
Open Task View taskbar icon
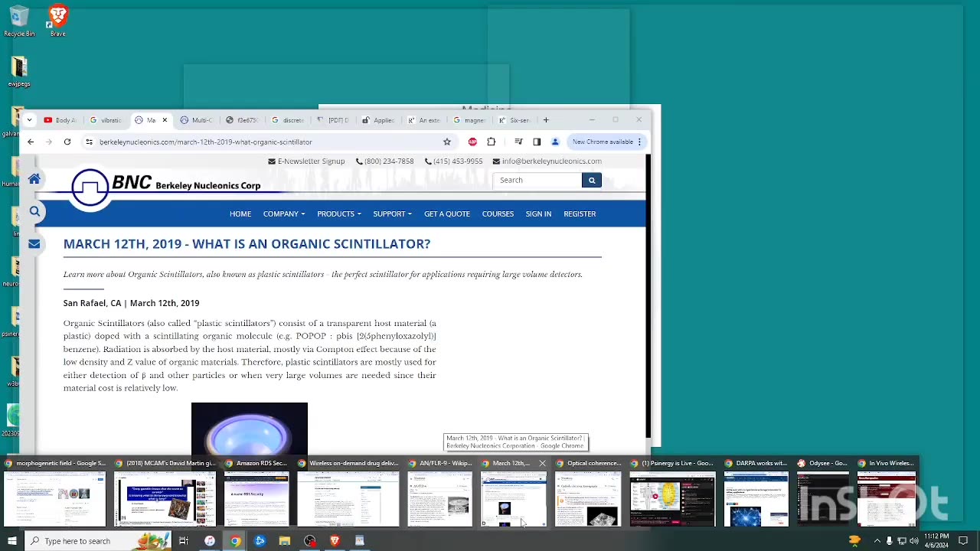(184, 541)
